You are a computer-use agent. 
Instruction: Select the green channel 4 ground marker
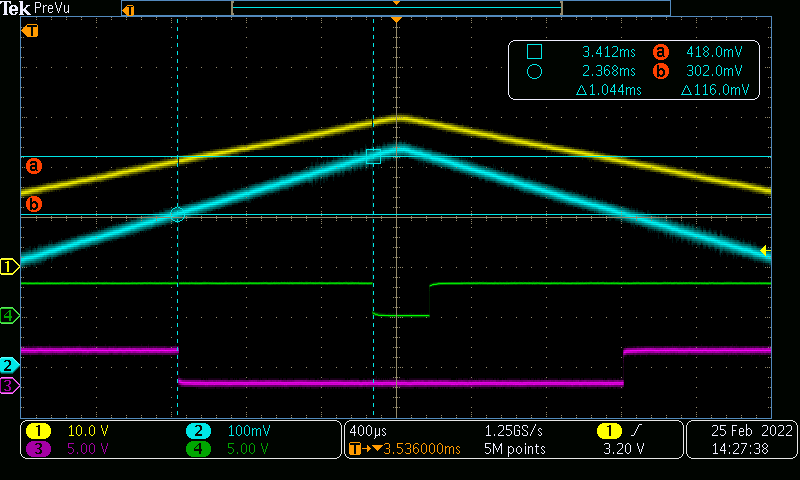coord(10,316)
